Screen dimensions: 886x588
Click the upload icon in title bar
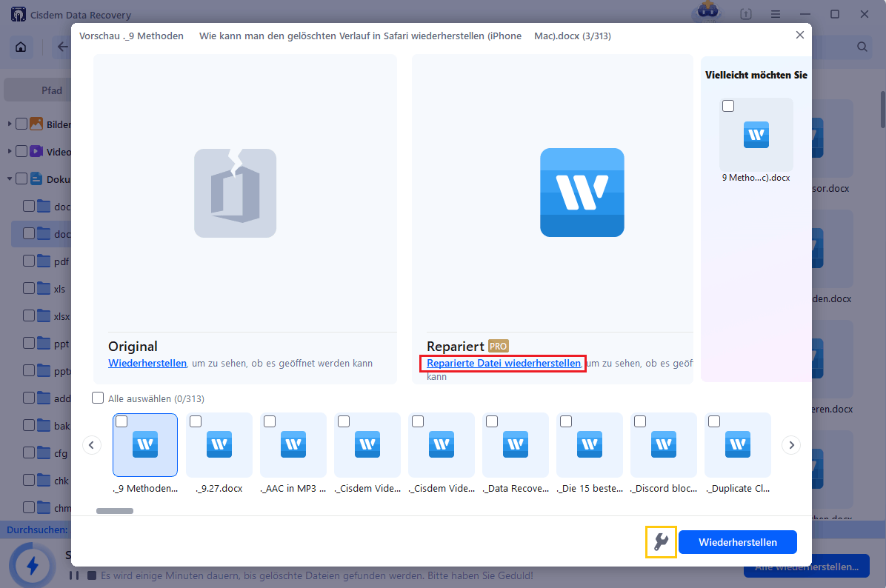coord(746,14)
